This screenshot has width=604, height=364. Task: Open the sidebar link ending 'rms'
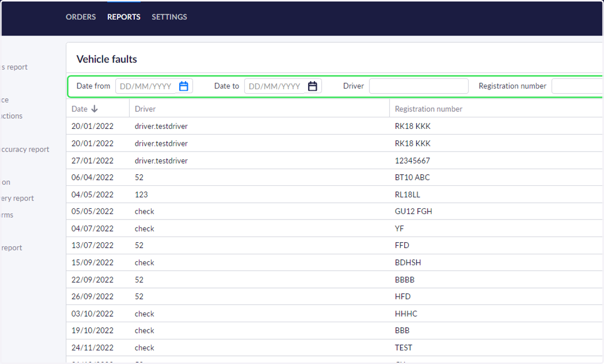(7, 215)
